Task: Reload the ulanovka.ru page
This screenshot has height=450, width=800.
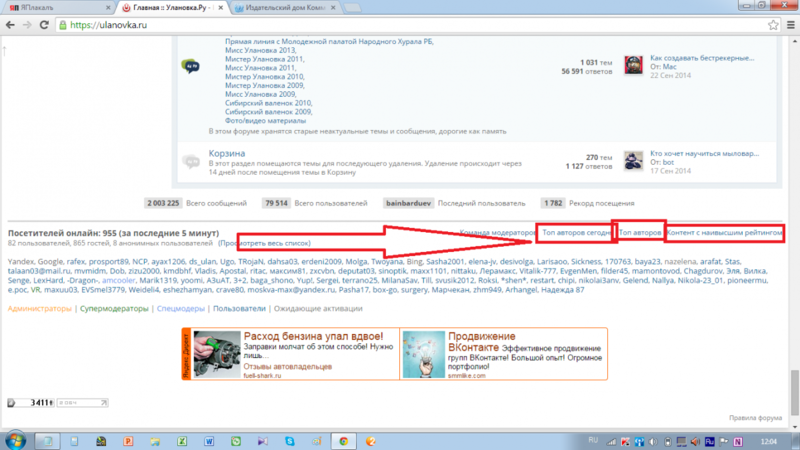Action: [x=44, y=24]
